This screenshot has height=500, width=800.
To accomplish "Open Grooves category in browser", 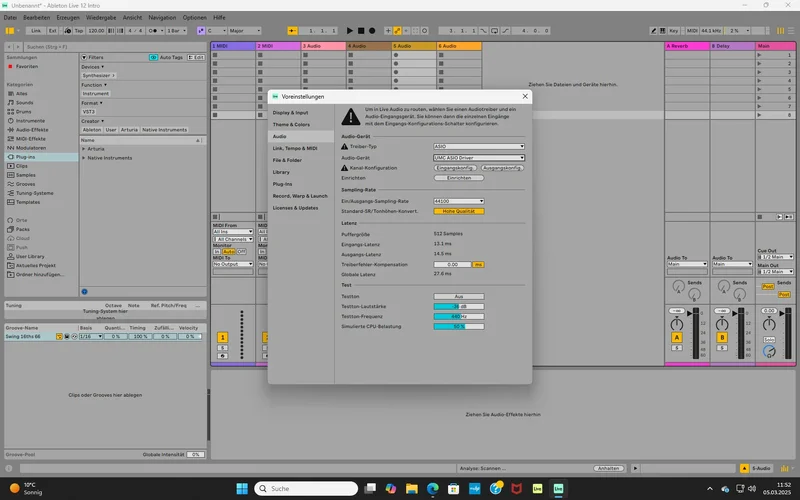I will [x=26, y=183].
